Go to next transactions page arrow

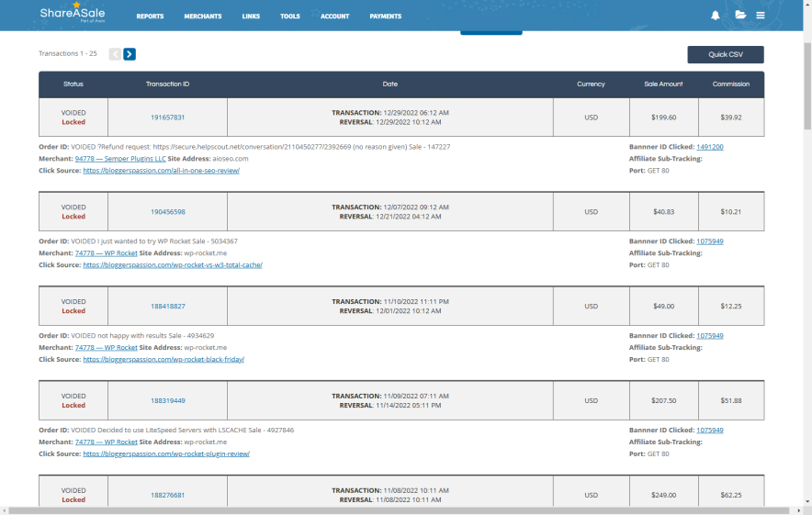130,54
